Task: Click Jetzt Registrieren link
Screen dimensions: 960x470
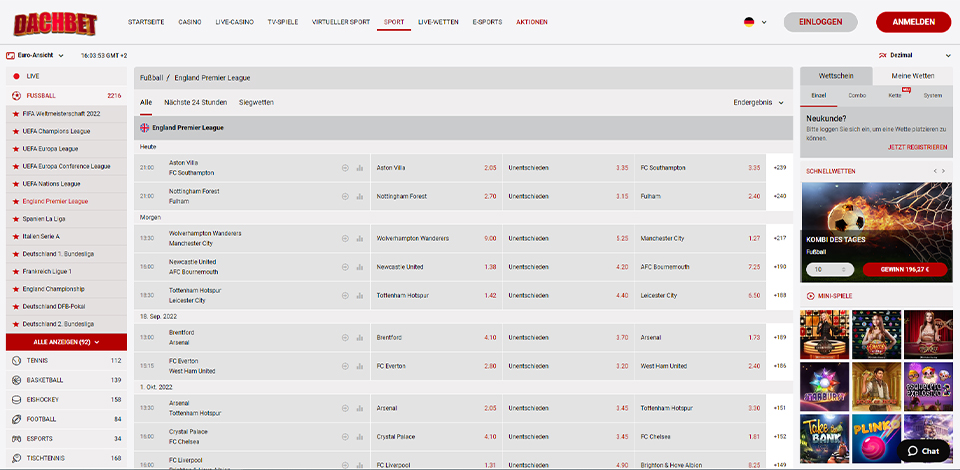Action: pos(917,147)
